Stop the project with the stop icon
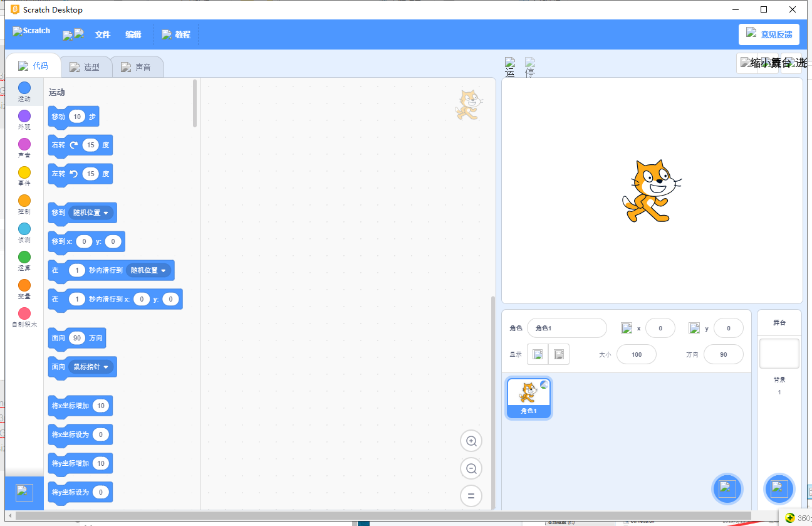 click(530, 67)
